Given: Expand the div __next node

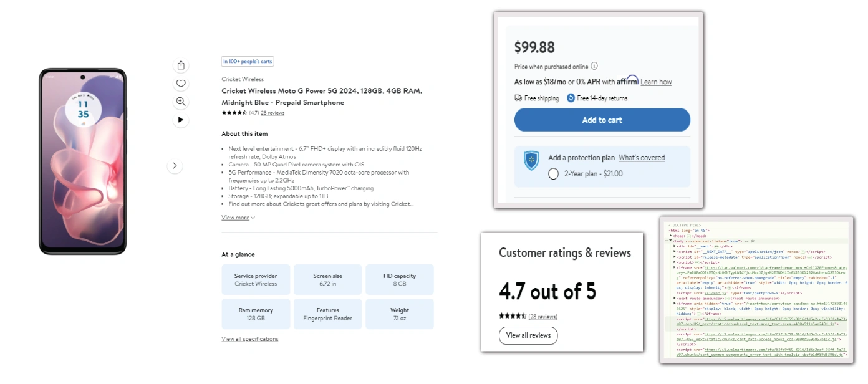Looking at the screenshot, I should [675, 246].
